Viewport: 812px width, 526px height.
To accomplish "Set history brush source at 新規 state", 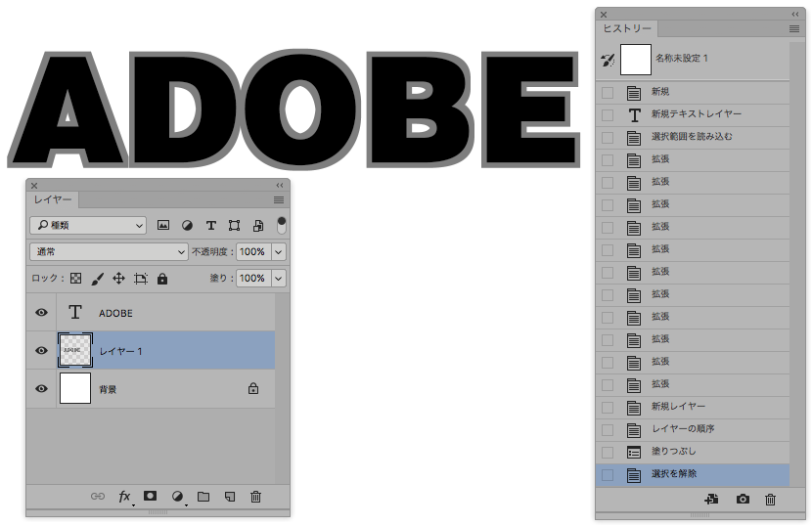I will 608,93.
